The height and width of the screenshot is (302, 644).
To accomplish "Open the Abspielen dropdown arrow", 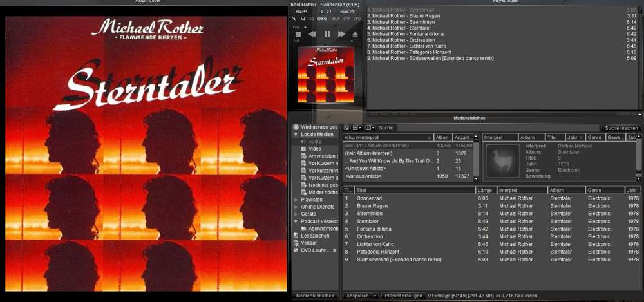I will coord(375,296).
